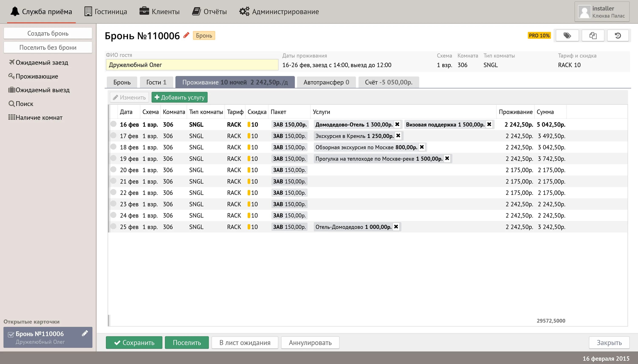The width and height of the screenshot is (638, 364).
Task: Switch to the Гости 1 tab
Action: (156, 82)
